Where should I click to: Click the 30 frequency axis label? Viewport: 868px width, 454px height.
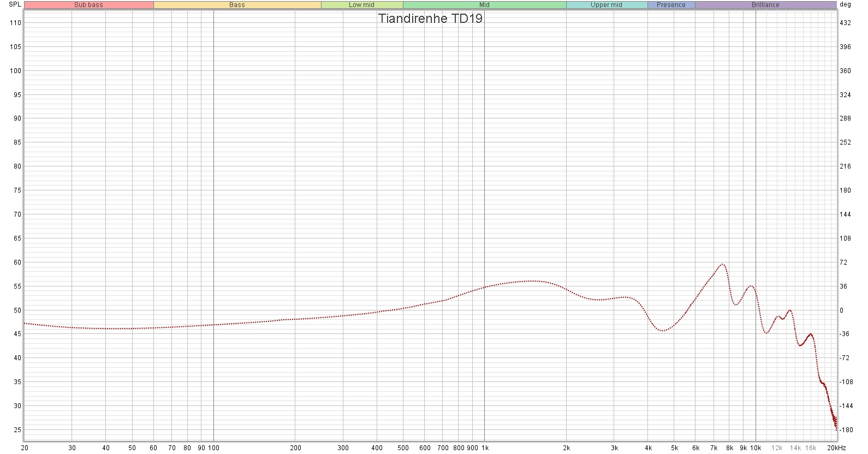pyautogui.click(x=72, y=448)
